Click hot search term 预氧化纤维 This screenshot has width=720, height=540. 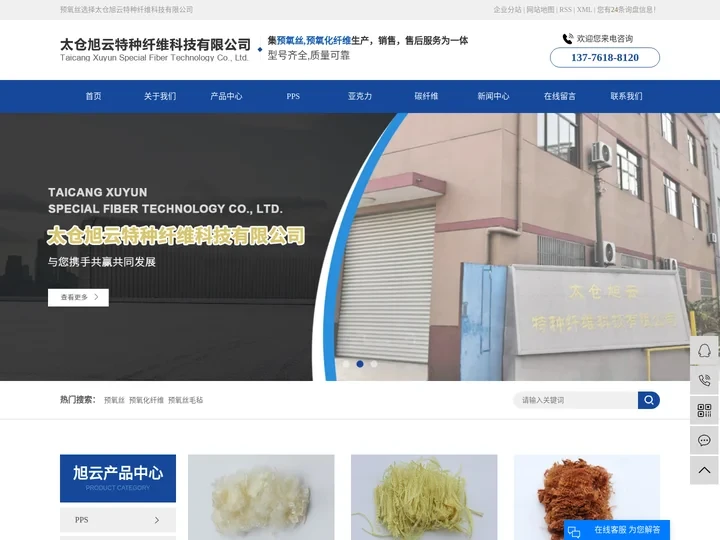point(146,400)
